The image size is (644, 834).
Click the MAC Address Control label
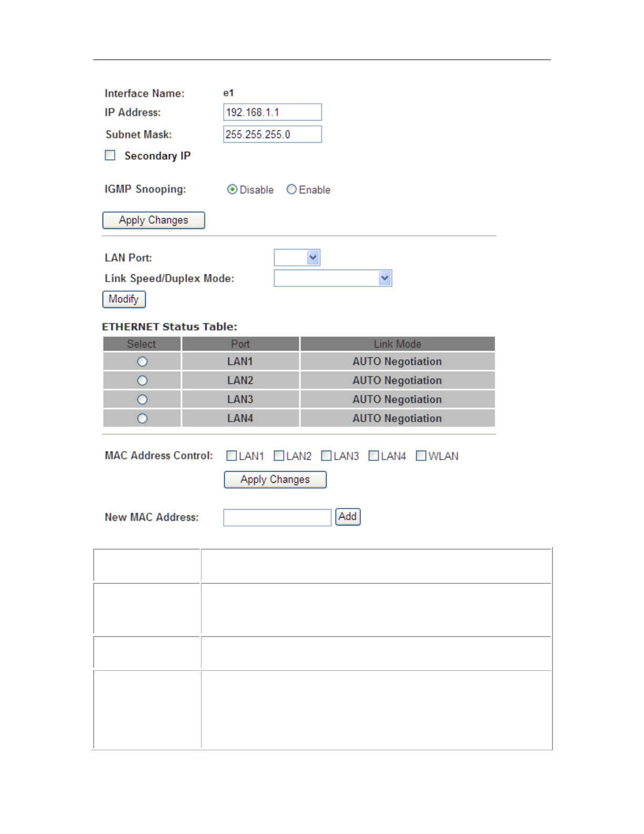159,455
